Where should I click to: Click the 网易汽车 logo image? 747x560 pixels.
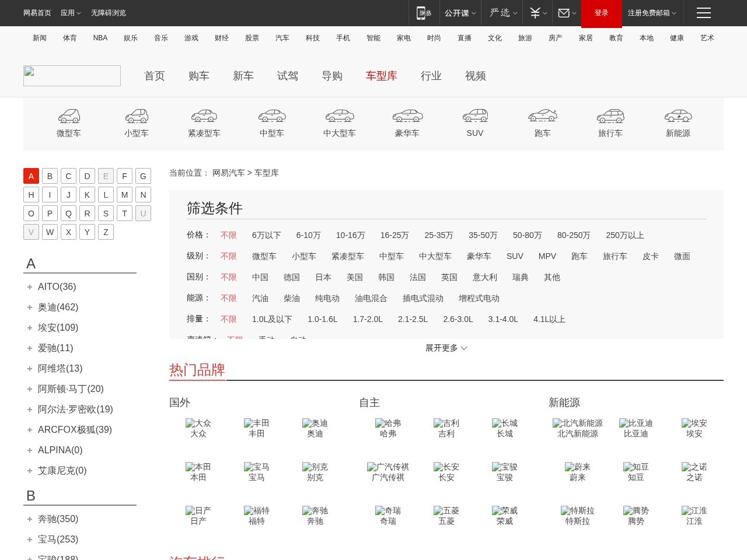(72, 76)
